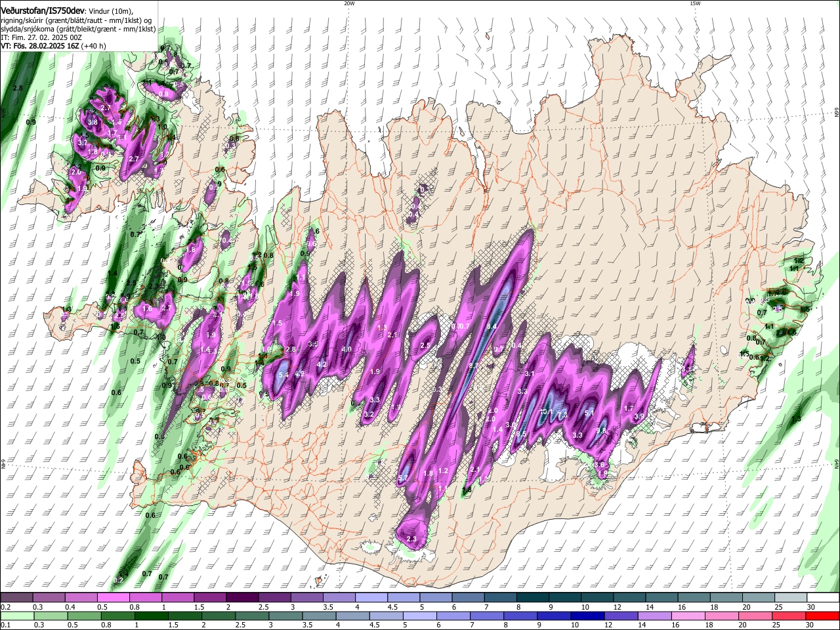Click the '5.4' precipitation value on the map

283,375
